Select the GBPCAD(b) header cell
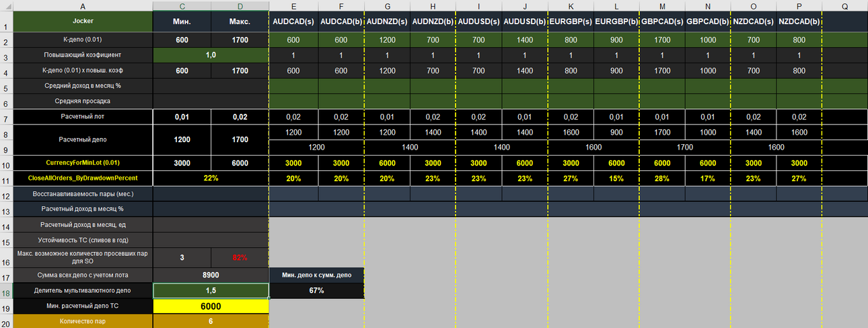This screenshot has width=868, height=328. [x=708, y=22]
